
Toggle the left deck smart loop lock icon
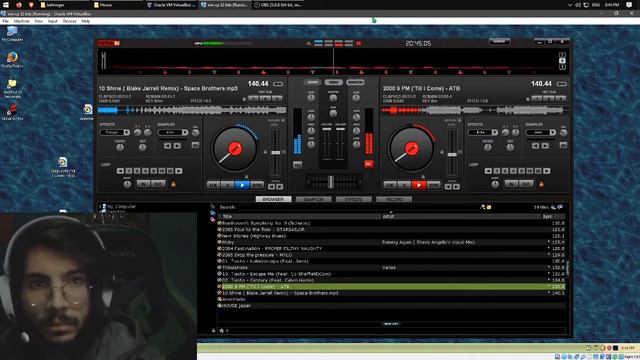click(x=173, y=184)
